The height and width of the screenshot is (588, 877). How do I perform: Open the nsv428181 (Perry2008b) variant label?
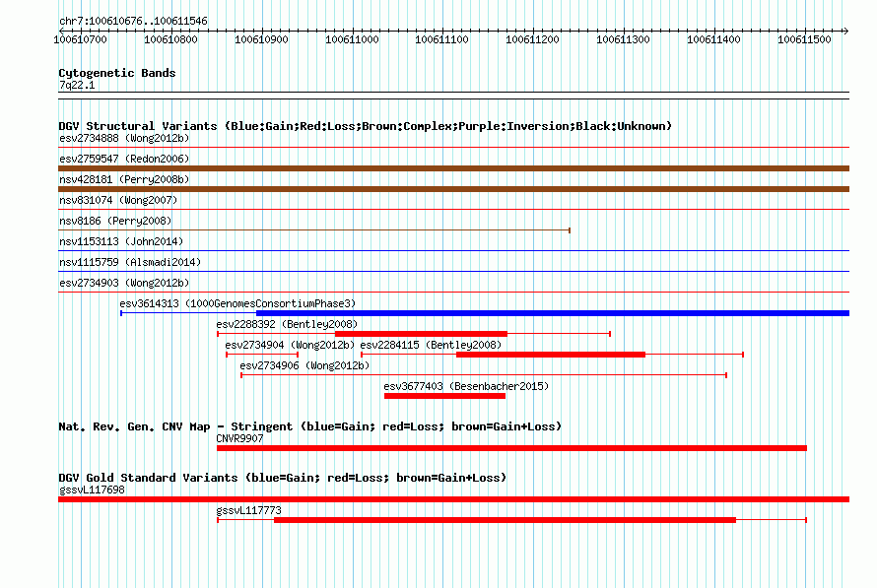124,179
